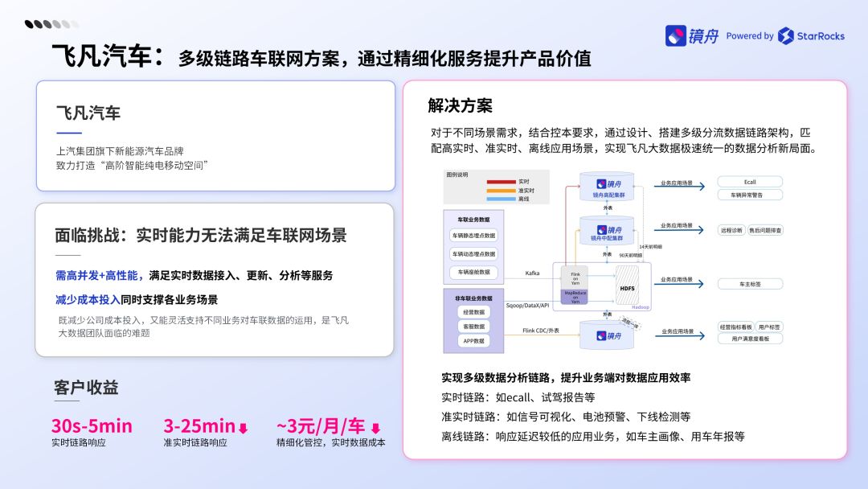Click the 车辆静态埋点数据 data box
Screen dimensions: 868x489
click(473, 236)
